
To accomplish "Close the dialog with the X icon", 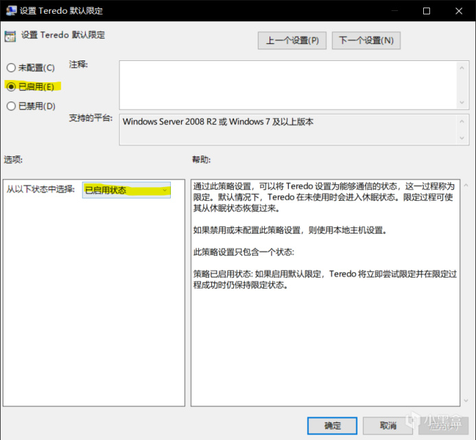I will coord(459,11).
